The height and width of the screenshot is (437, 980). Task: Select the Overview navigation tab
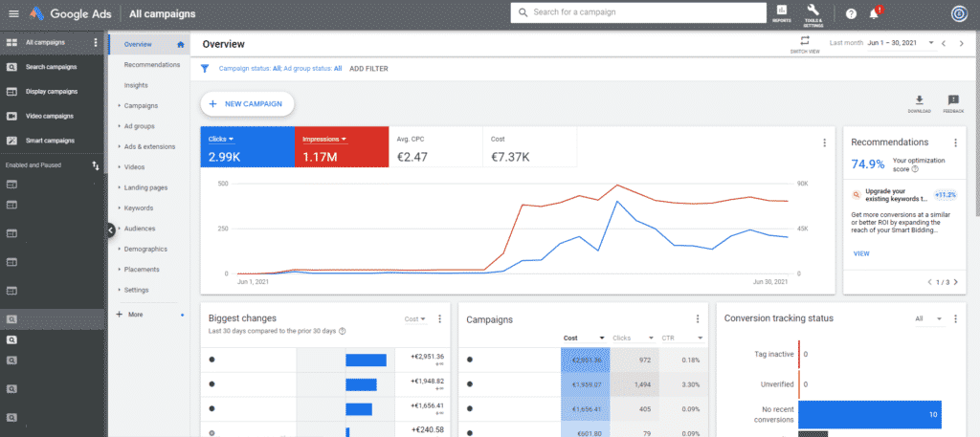click(x=148, y=44)
